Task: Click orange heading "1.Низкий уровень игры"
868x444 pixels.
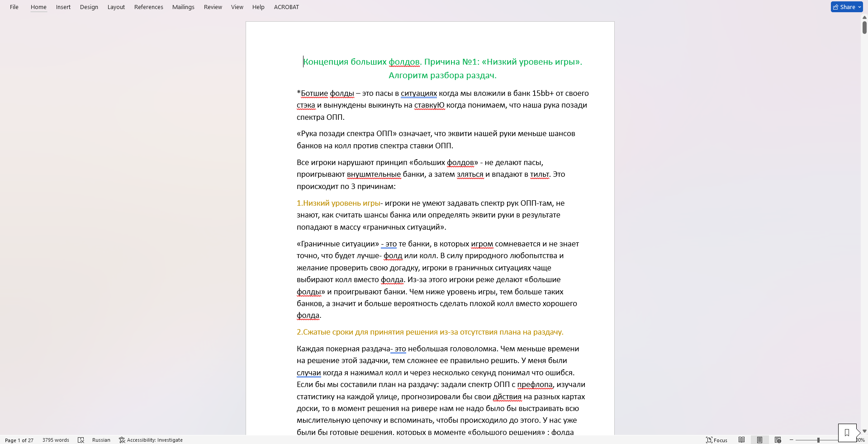Action: [x=338, y=203]
